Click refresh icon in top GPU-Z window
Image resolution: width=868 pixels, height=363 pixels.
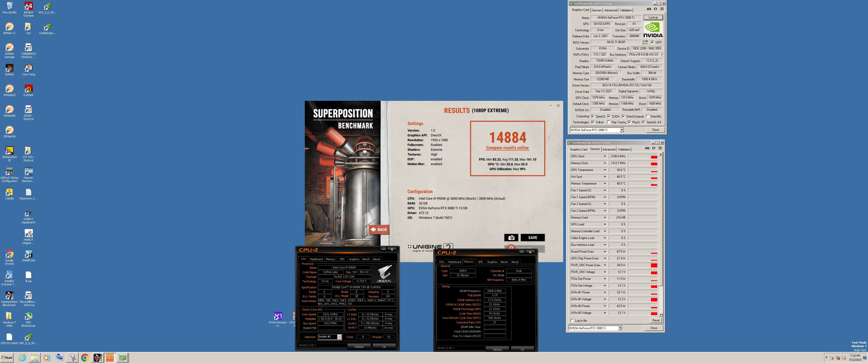[x=655, y=9]
